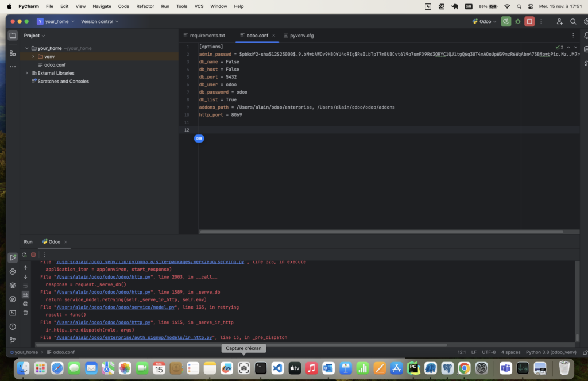Click the Run console vertical scrollbar
Image resolution: width=588 pixels, height=381 pixels.
point(577,337)
